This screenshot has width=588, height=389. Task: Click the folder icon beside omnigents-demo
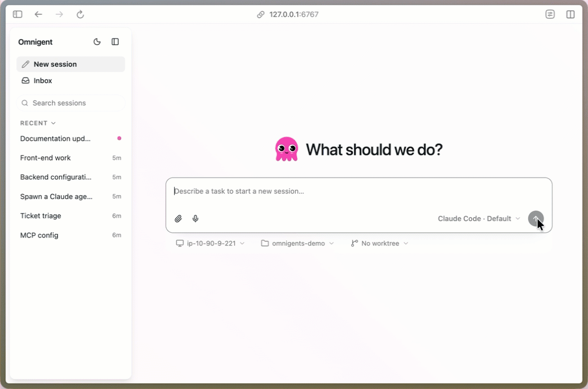pos(265,244)
